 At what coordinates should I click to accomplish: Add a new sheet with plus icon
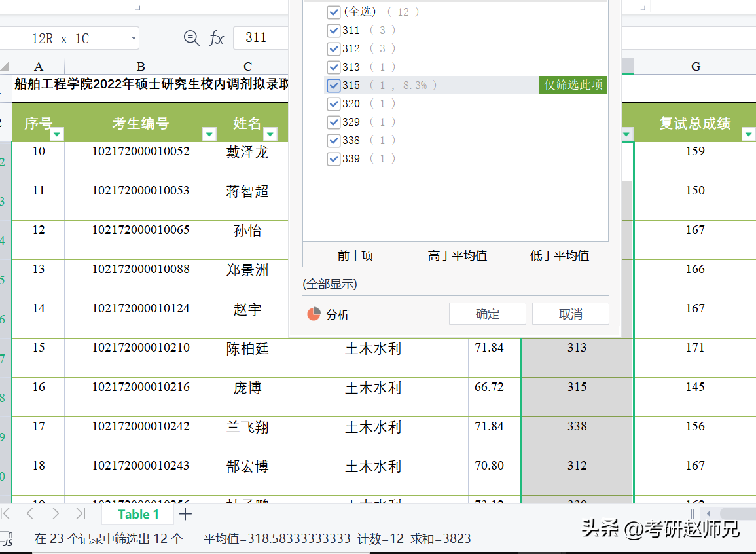tap(185, 514)
